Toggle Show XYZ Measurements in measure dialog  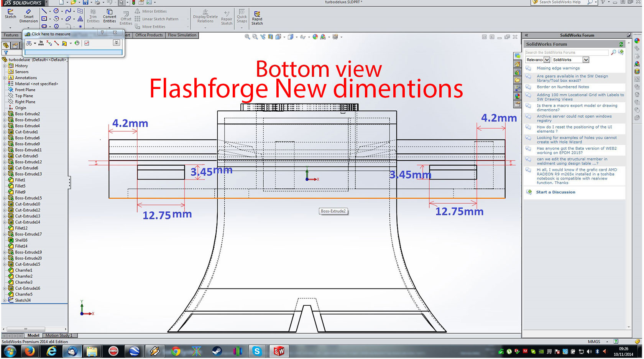pos(49,43)
